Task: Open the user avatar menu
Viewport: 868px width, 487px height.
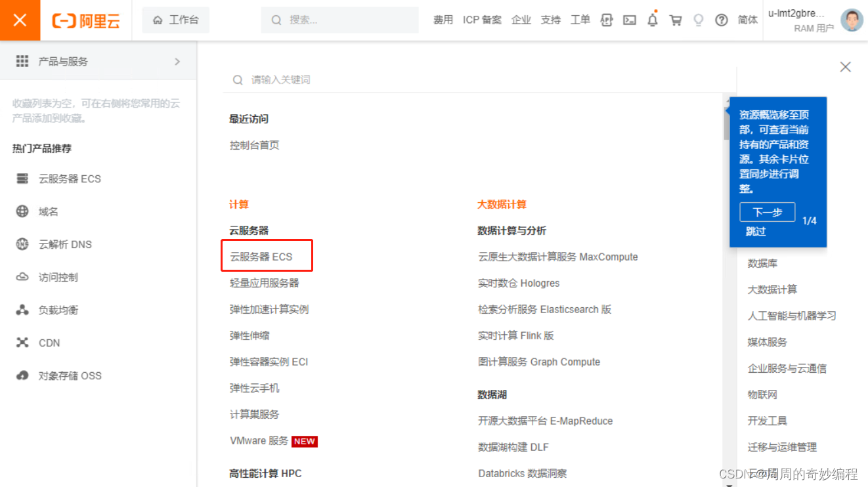Action: coord(852,20)
